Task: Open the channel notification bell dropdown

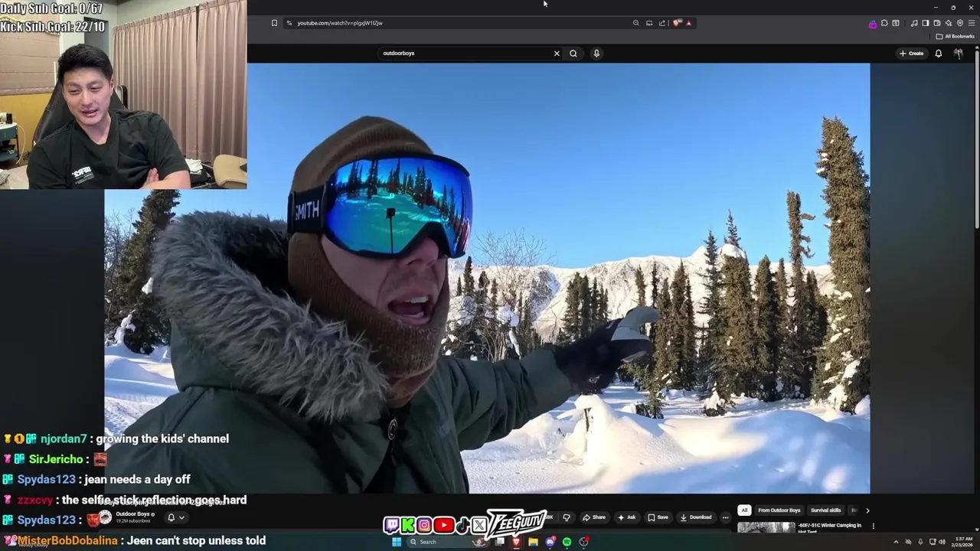Action: pyautogui.click(x=176, y=517)
